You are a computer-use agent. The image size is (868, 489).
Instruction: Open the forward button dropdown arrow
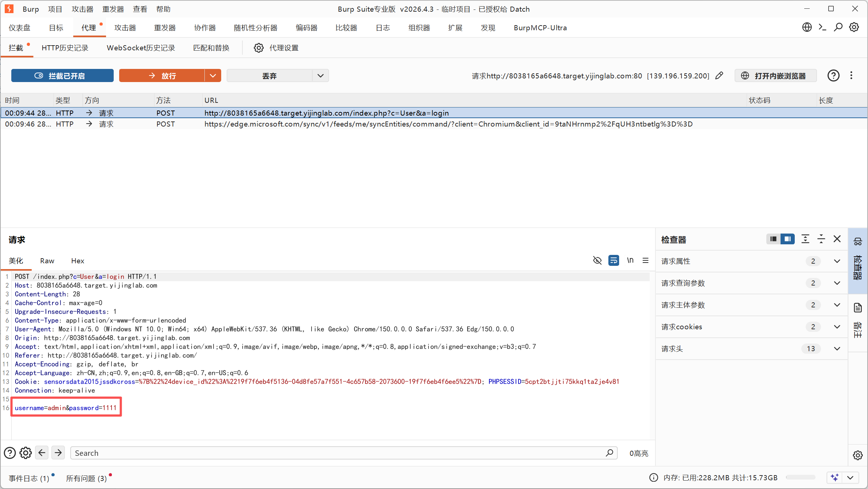tap(213, 75)
